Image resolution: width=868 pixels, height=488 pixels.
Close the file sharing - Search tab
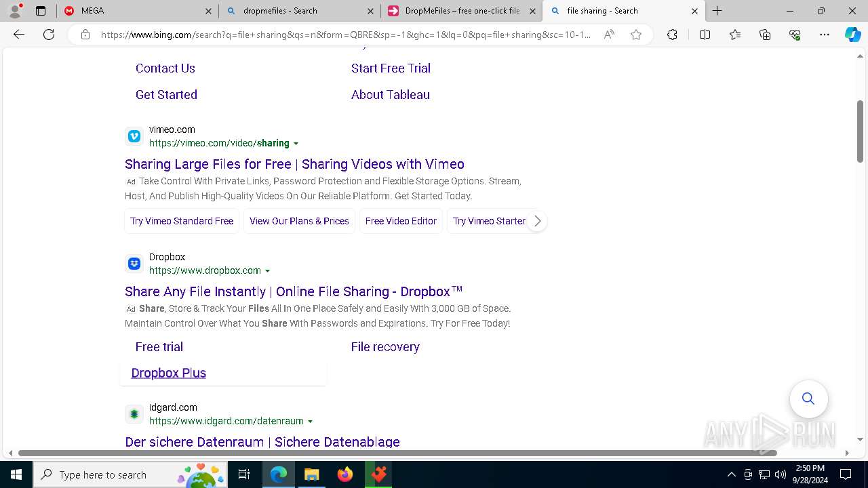click(694, 11)
